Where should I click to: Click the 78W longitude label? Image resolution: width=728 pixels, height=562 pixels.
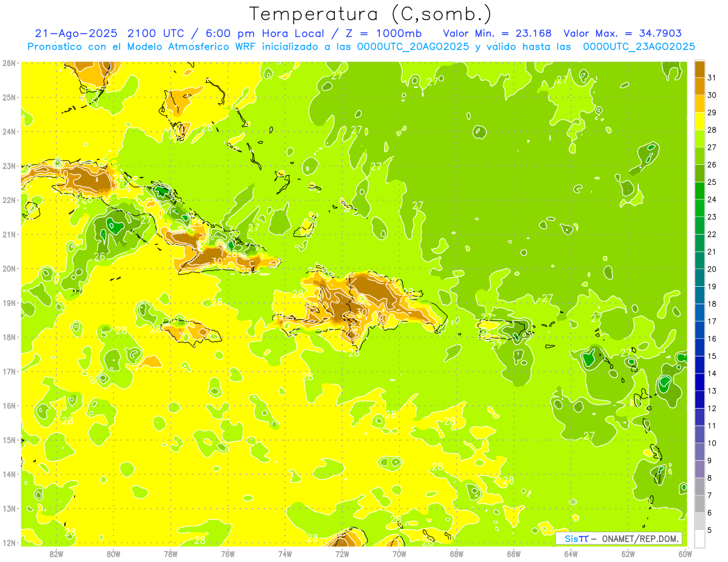tap(171, 554)
